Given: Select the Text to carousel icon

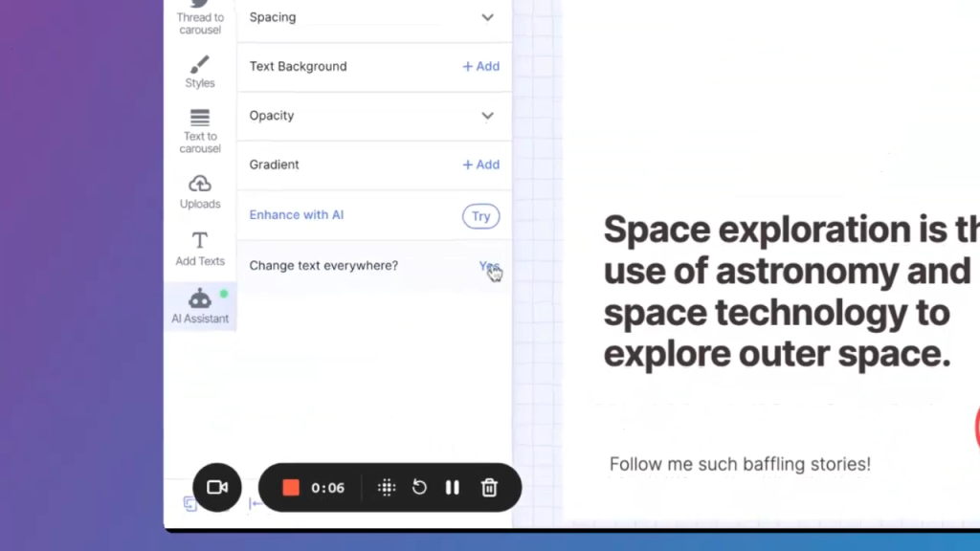Looking at the screenshot, I should click(200, 129).
